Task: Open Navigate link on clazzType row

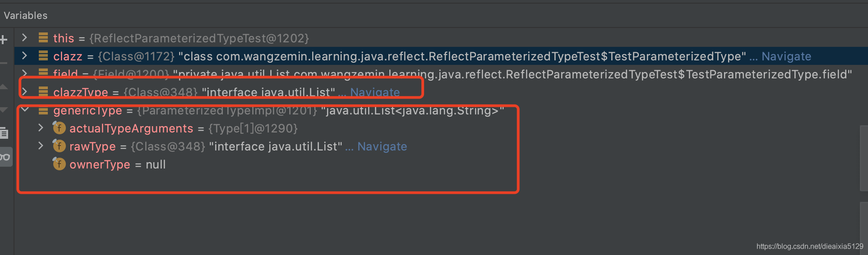Action: [x=375, y=92]
